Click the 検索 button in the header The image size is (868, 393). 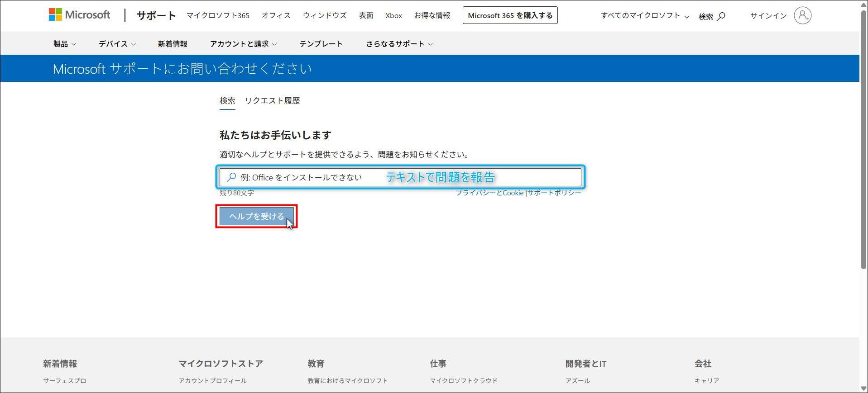712,16
